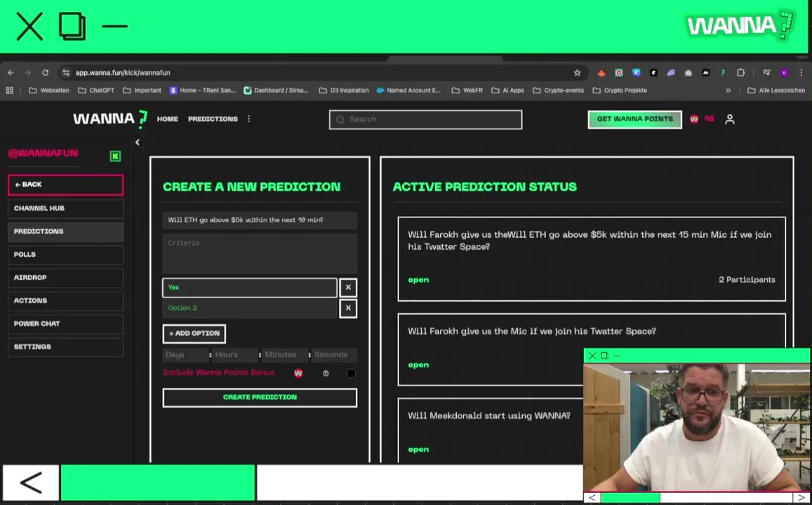This screenshot has width=812, height=505.
Task: Open the Dashboard / Strea bookmark
Action: coord(276,90)
